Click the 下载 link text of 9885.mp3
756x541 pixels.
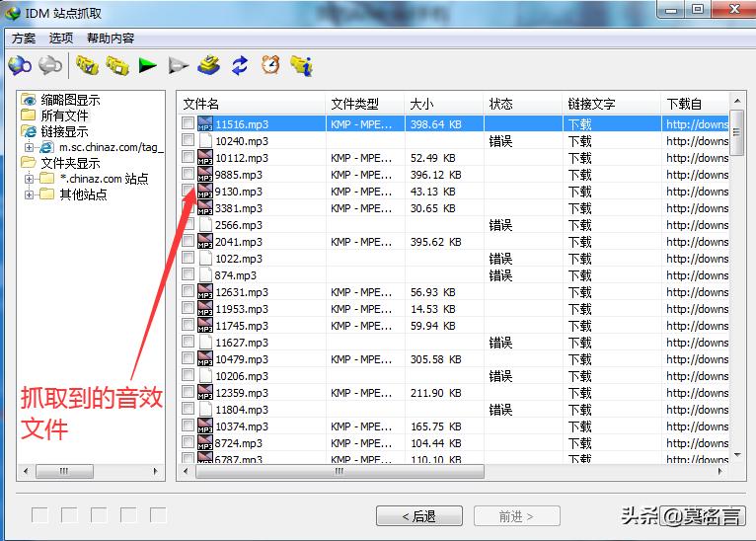pos(579,175)
